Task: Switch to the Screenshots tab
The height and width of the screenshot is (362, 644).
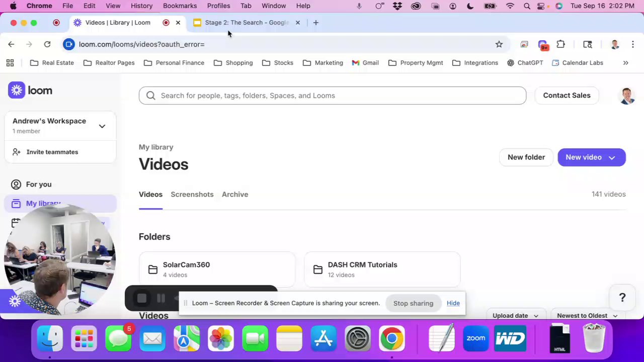Action: click(x=192, y=195)
